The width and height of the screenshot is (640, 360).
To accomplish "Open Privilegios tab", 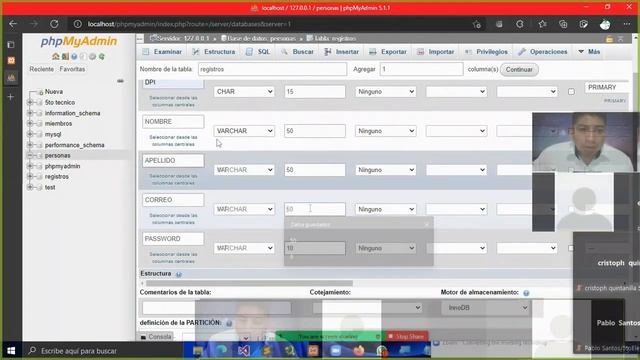I will 487,52.
